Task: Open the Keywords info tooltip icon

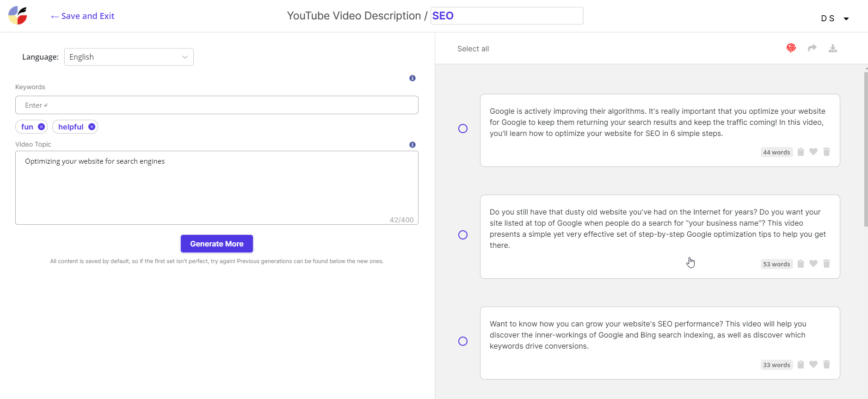Action: (412, 78)
